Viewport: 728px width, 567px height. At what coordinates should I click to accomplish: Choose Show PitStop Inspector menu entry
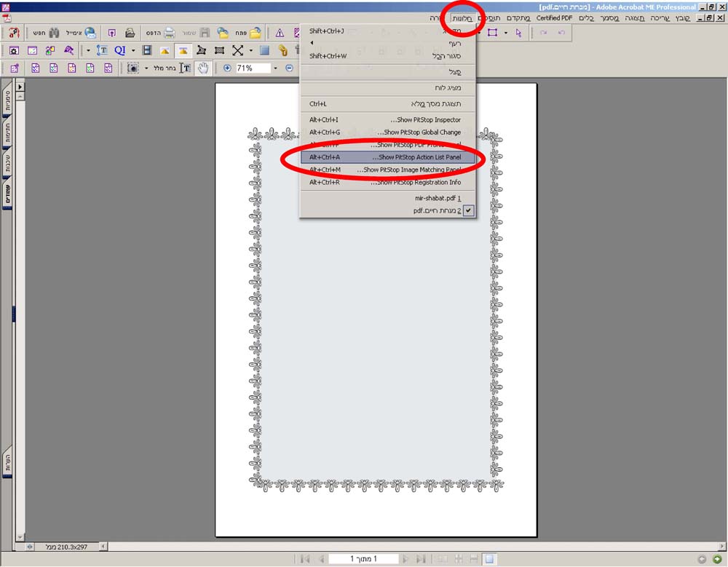pos(388,120)
